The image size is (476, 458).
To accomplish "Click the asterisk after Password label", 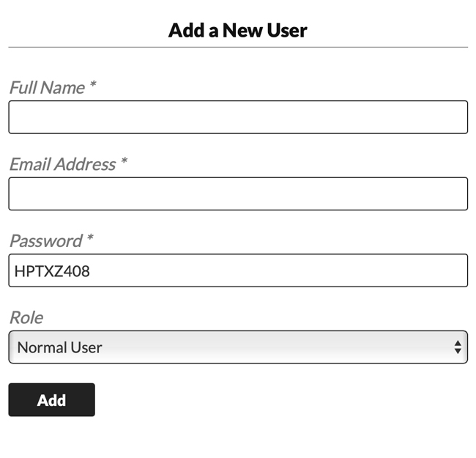I will [90, 238].
